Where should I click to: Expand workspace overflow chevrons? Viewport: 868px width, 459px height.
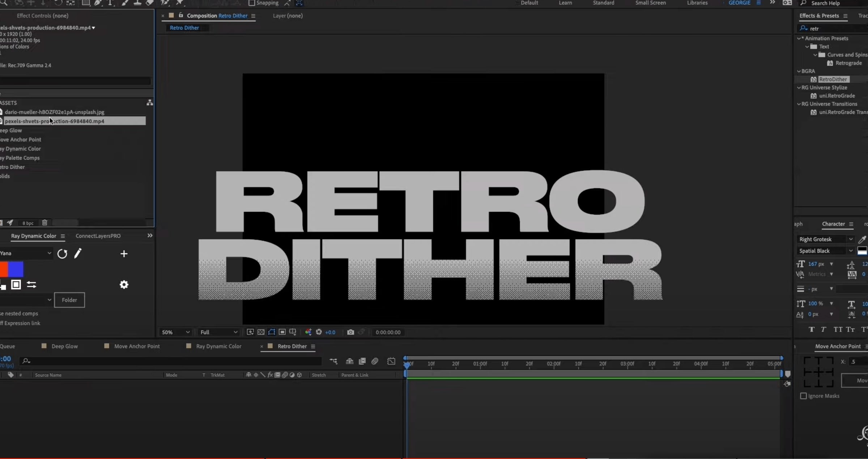point(773,3)
